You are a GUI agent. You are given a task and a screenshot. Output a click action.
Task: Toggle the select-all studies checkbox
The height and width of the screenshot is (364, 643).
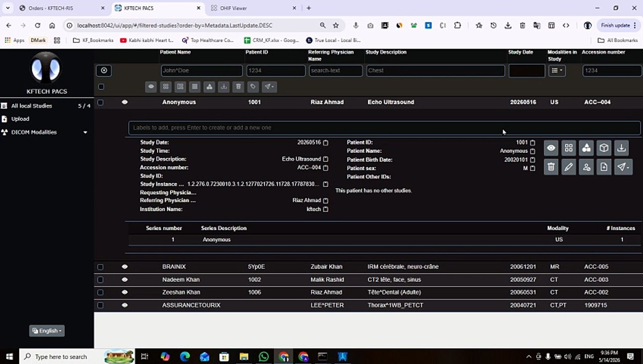coord(101,86)
